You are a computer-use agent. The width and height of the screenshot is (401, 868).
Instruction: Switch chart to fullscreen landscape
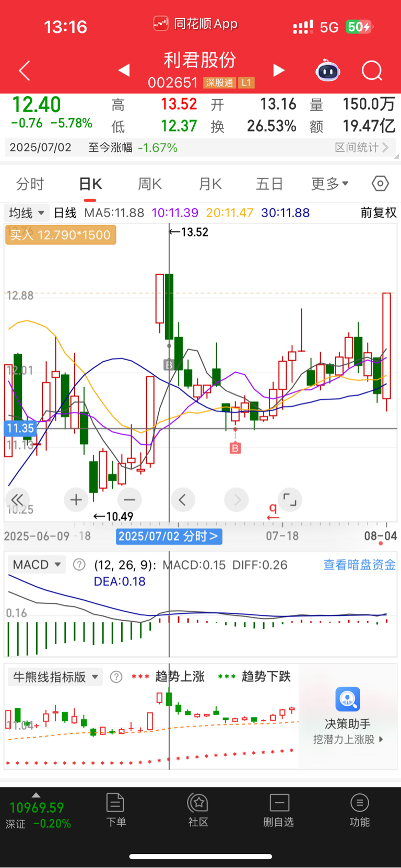[290, 500]
